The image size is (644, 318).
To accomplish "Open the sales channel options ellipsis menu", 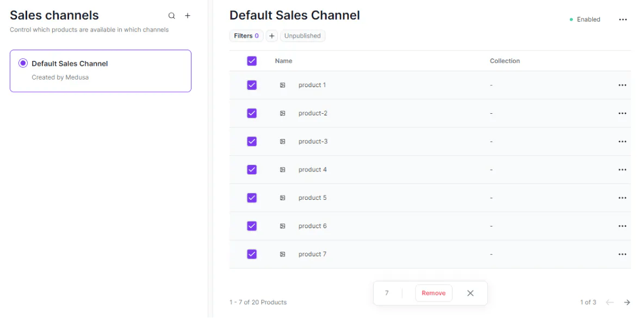I will coord(623,20).
